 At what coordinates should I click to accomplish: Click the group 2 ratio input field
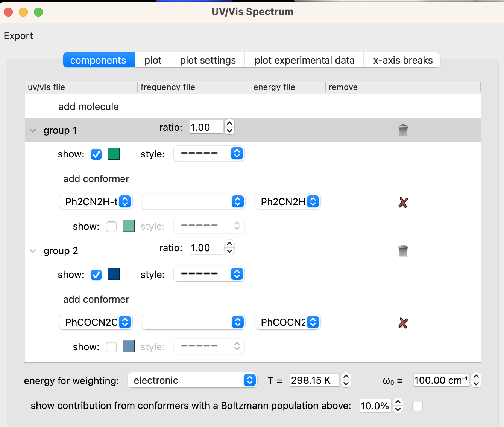[206, 248]
